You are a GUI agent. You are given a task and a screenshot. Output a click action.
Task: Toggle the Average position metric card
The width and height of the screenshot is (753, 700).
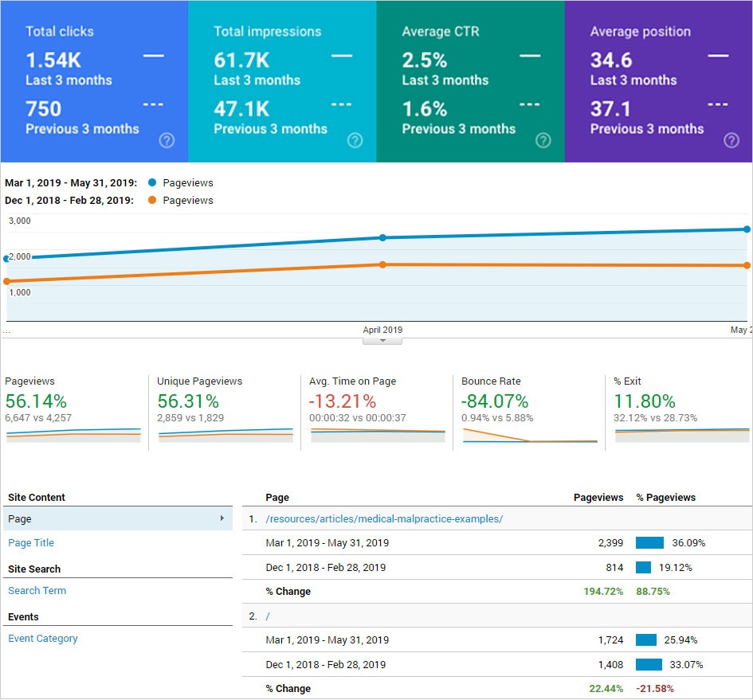click(658, 81)
